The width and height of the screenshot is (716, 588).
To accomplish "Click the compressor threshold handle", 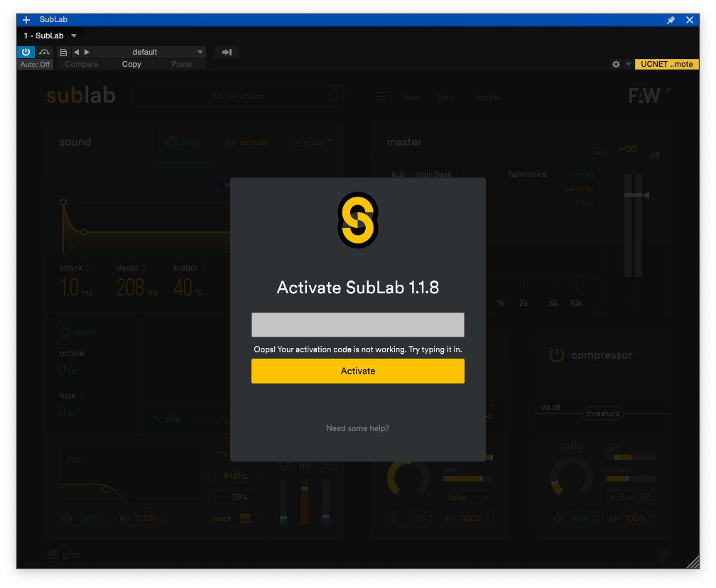I will [603, 413].
